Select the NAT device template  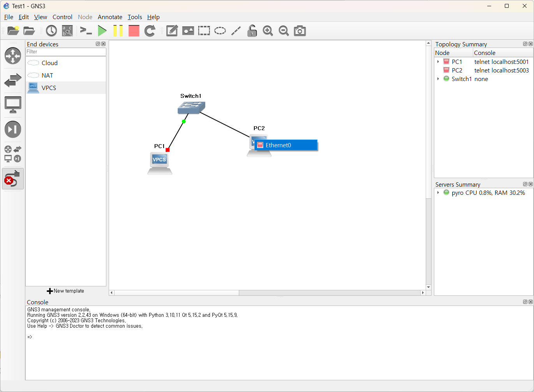pos(66,75)
